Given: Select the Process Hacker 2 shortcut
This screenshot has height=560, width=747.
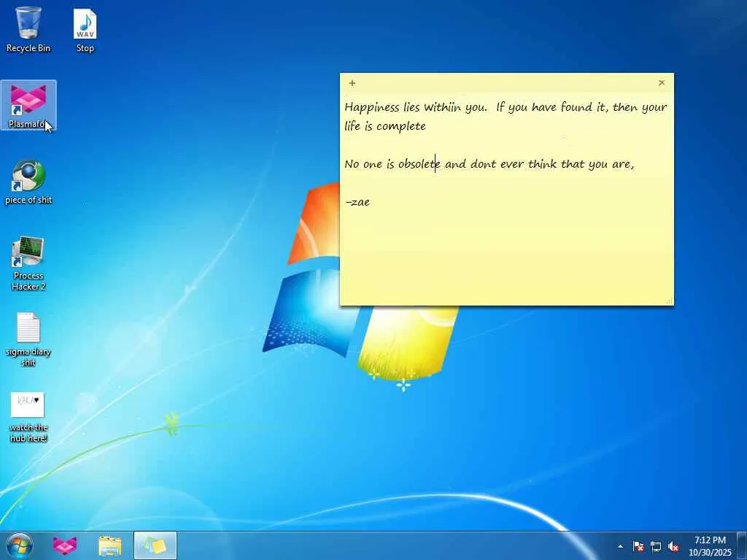Looking at the screenshot, I should point(28,262).
